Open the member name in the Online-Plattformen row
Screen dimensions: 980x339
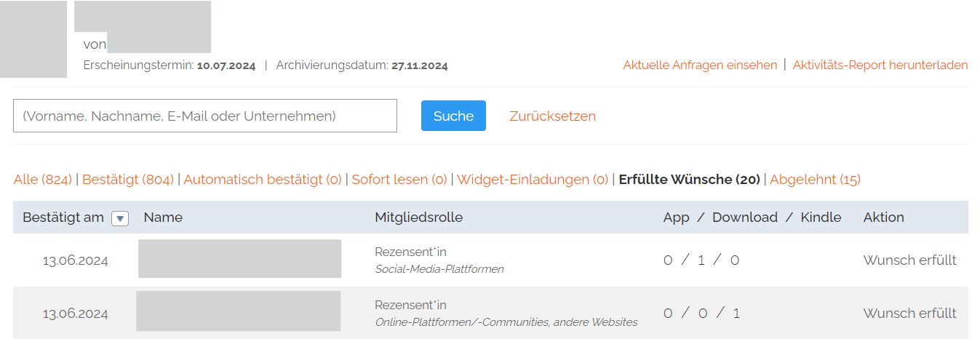238,311
